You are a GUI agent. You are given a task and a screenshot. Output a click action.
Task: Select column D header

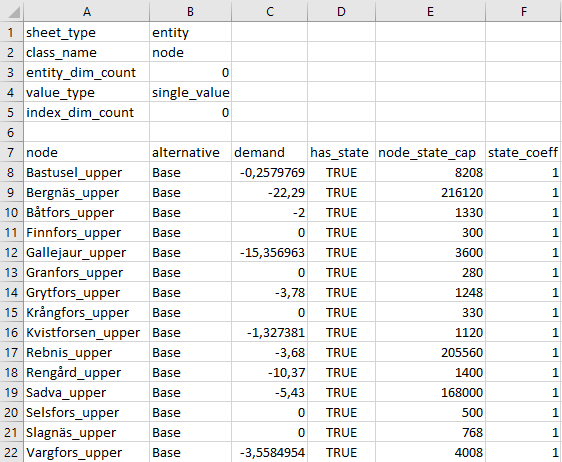click(x=341, y=11)
